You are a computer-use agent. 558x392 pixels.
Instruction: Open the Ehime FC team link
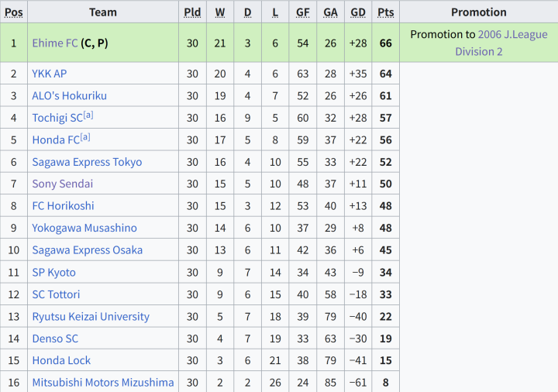(x=55, y=43)
